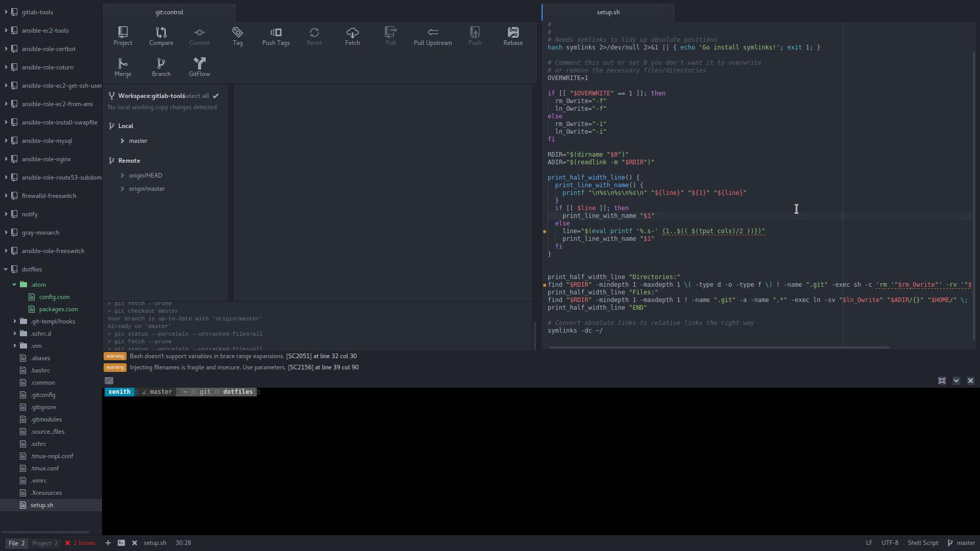Maximize the terminal panel

(942, 381)
